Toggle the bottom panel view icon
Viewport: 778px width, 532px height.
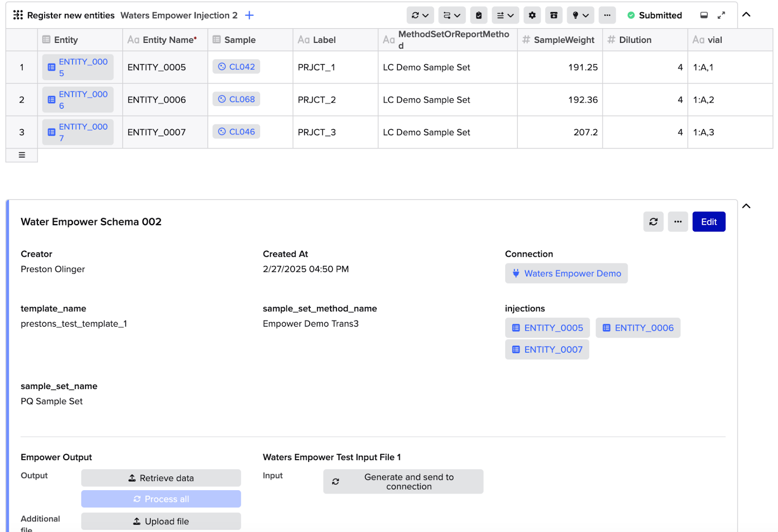tap(704, 15)
